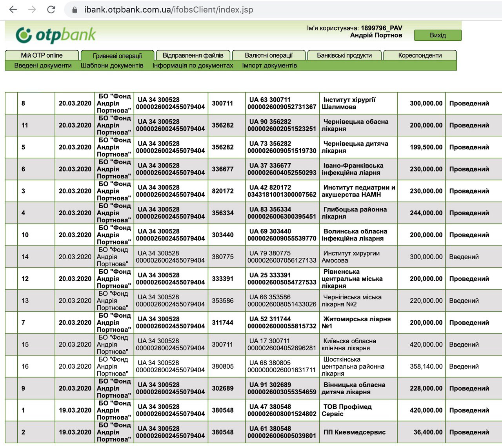Click document number 11
Image resolution: width=502 pixels, height=448 pixels.
tap(25, 125)
